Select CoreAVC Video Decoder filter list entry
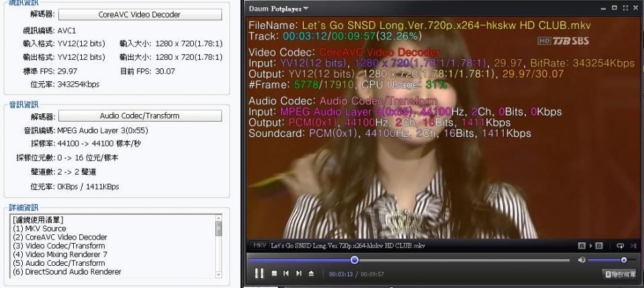 [x=60, y=237]
